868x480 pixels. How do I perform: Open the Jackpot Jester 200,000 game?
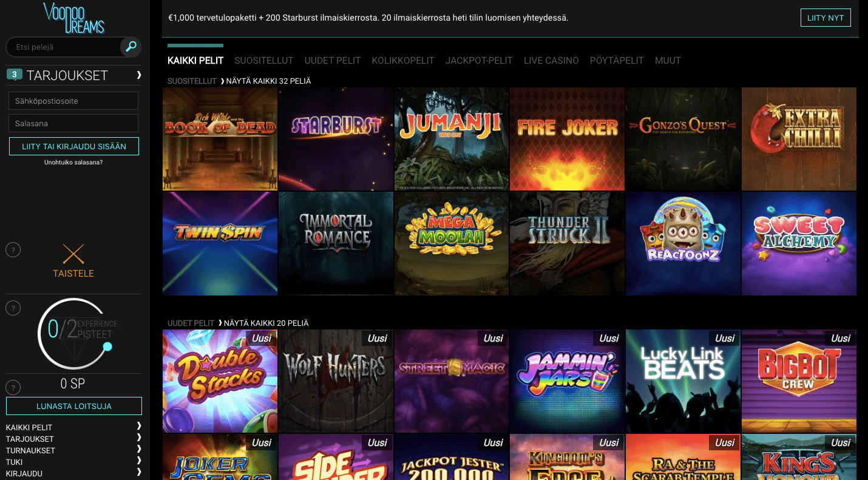452,457
